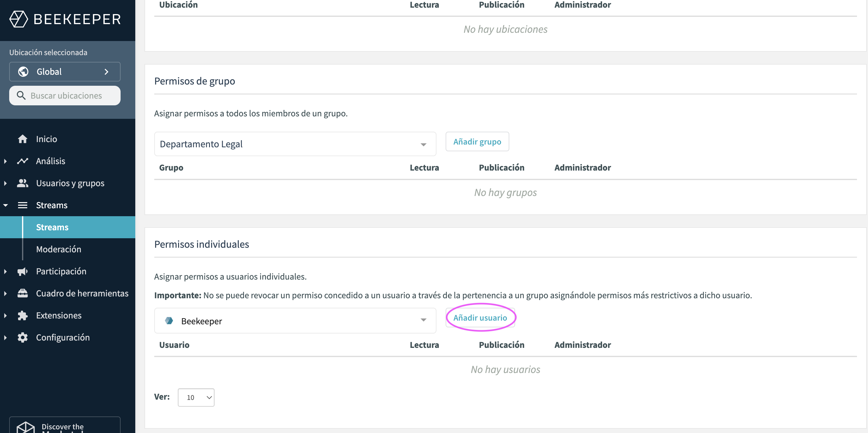Screen dimensions: 868x433
Task: Open Usuarios y grupos menu item
Action: pyautogui.click(x=70, y=183)
